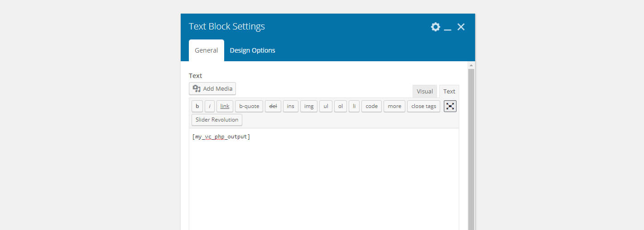
Task: Wrap selection in code tag
Action: point(371,106)
